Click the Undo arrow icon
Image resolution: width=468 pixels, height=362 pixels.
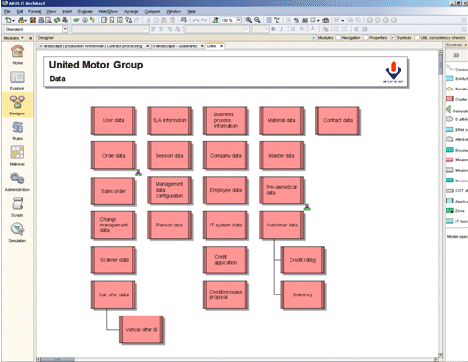196,20
